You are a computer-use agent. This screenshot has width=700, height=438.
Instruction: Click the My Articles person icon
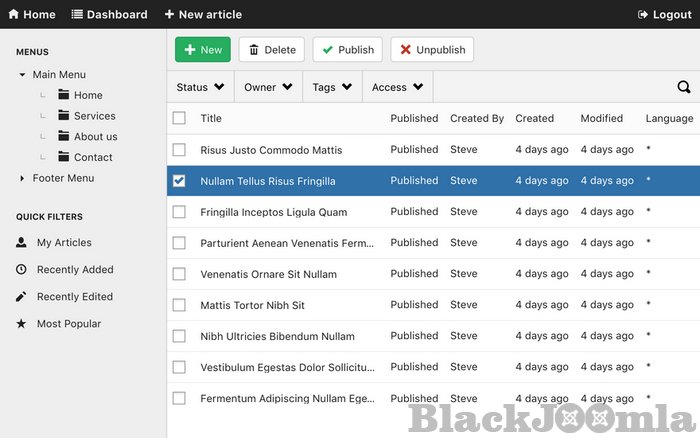pos(21,243)
